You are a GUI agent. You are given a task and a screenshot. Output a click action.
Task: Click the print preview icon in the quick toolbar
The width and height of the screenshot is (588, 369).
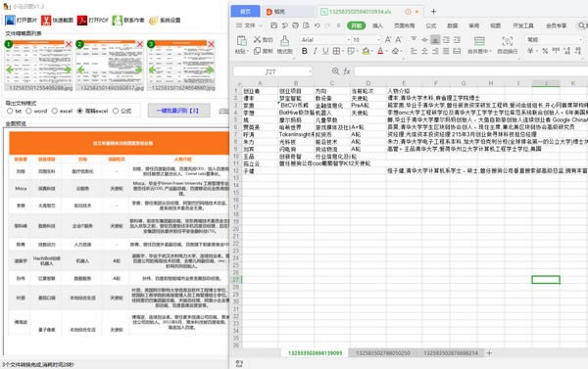point(307,25)
